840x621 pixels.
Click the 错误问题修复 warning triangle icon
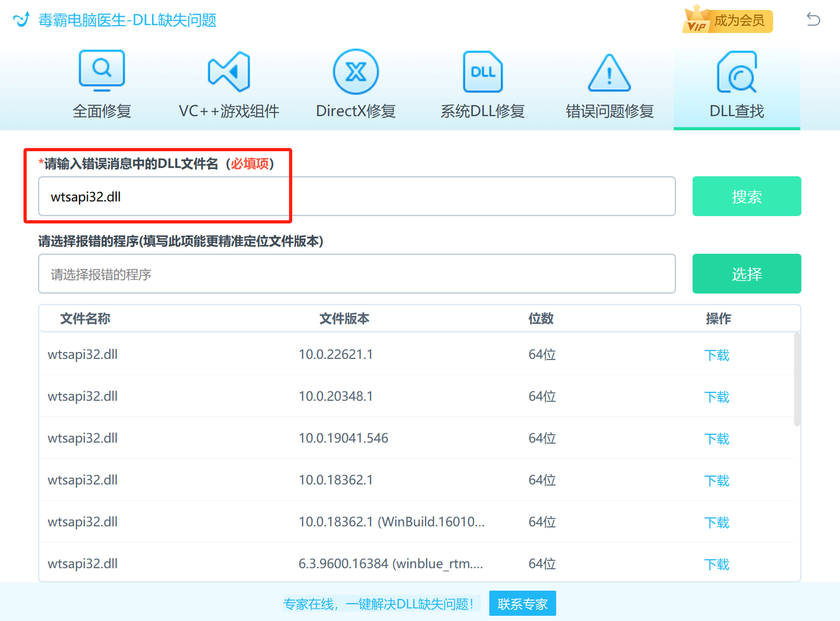[x=609, y=72]
